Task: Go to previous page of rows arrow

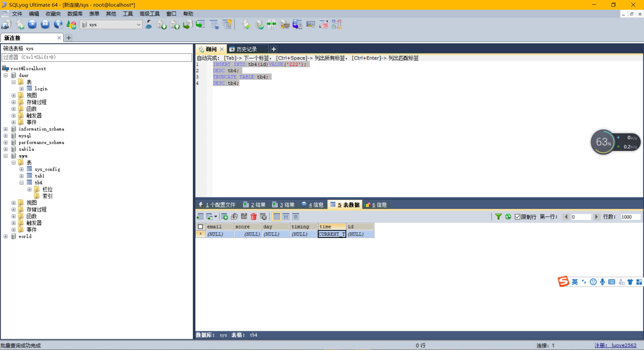Action: [x=566, y=217]
